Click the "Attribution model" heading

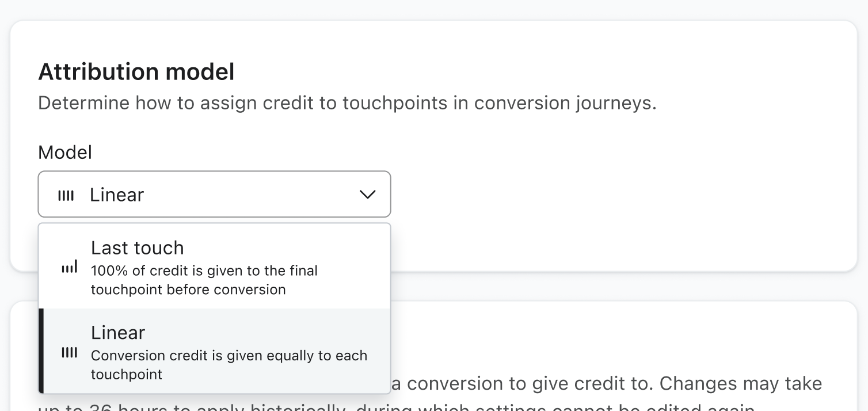click(x=136, y=73)
